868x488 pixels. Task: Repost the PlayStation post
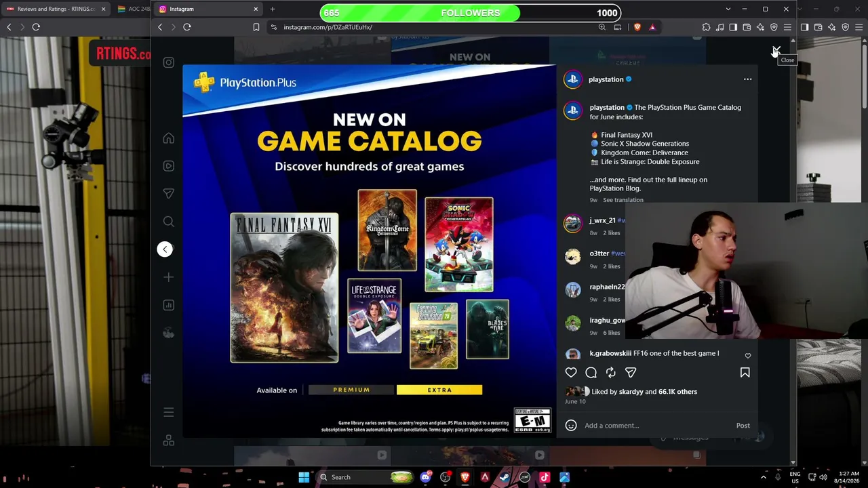(611, 372)
